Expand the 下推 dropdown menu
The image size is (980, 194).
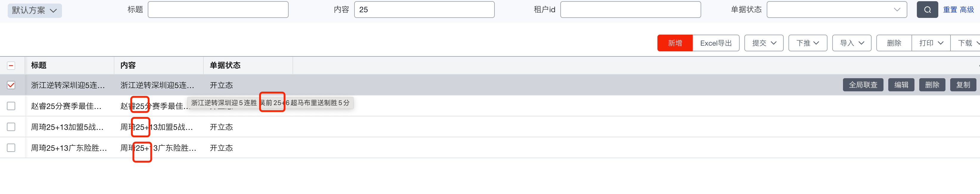click(x=807, y=43)
